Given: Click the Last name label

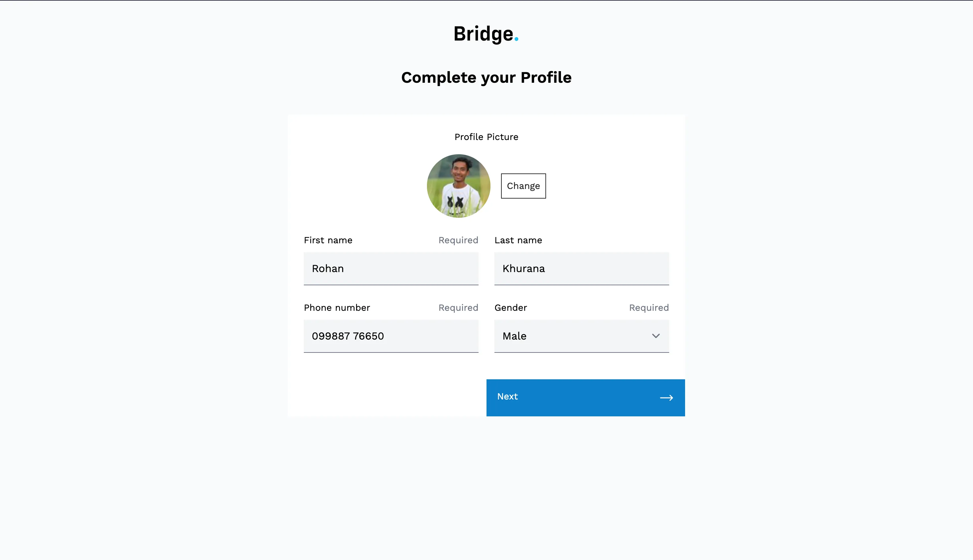Looking at the screenshot, I should [518, 240].
